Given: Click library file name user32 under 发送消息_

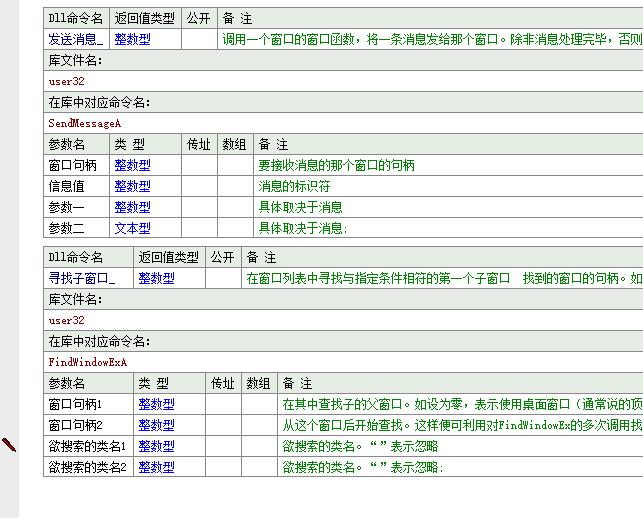Looking at the screenshot, I should click(66, 81).
